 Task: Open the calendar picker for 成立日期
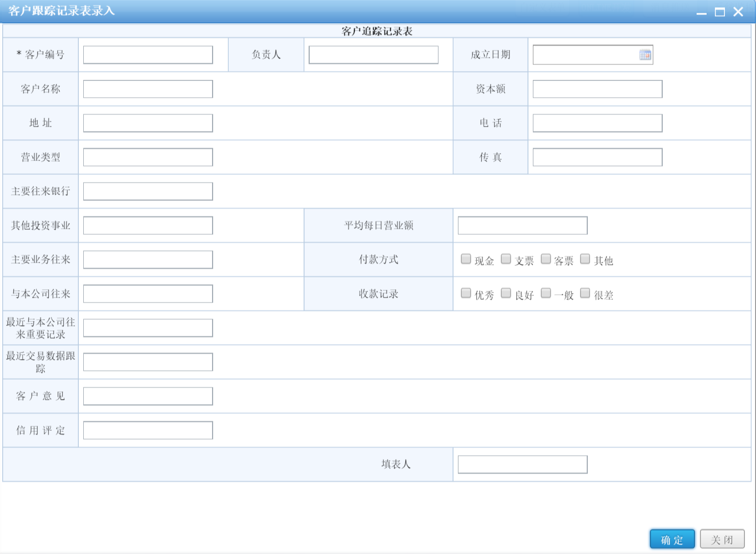tap(645, 55)
